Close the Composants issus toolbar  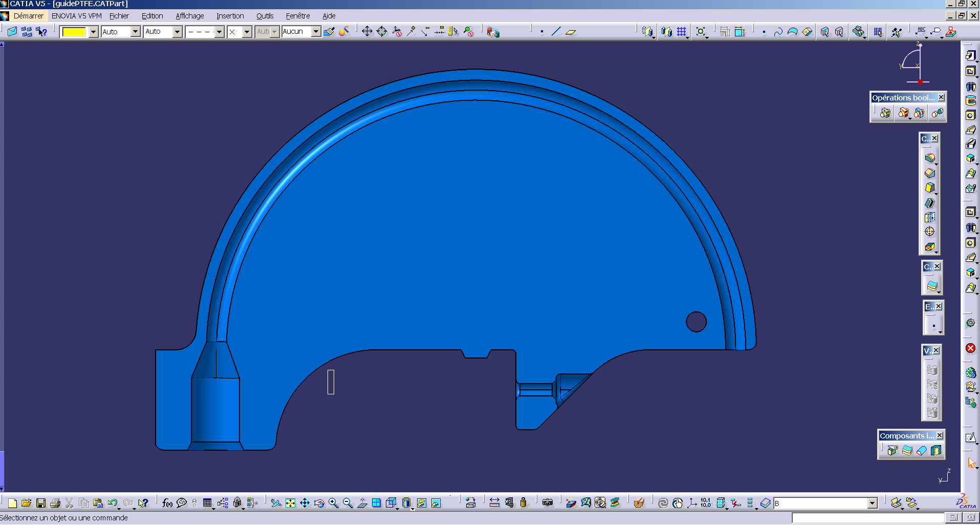coord(940,435)
